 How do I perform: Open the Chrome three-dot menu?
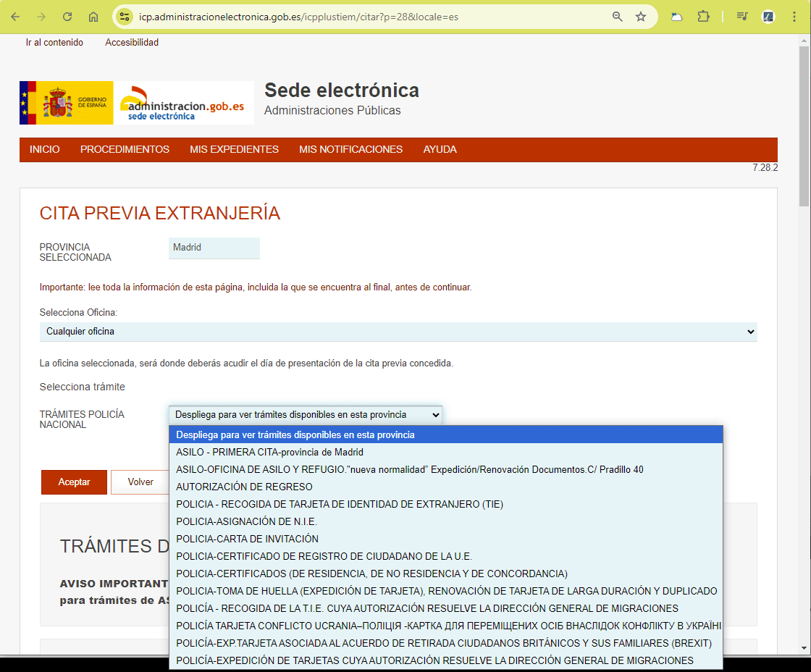pos(794,17)
